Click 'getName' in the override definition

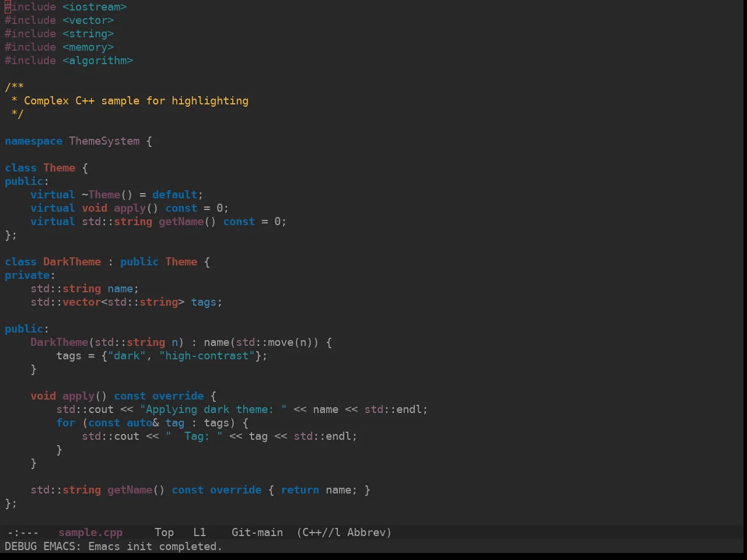pos(130,490)
